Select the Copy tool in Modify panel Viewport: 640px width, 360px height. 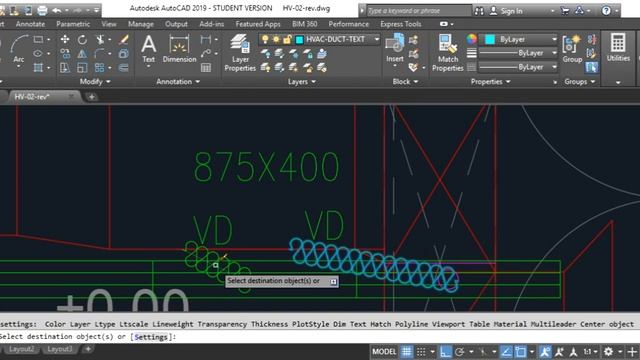click(x=65, y=53)
